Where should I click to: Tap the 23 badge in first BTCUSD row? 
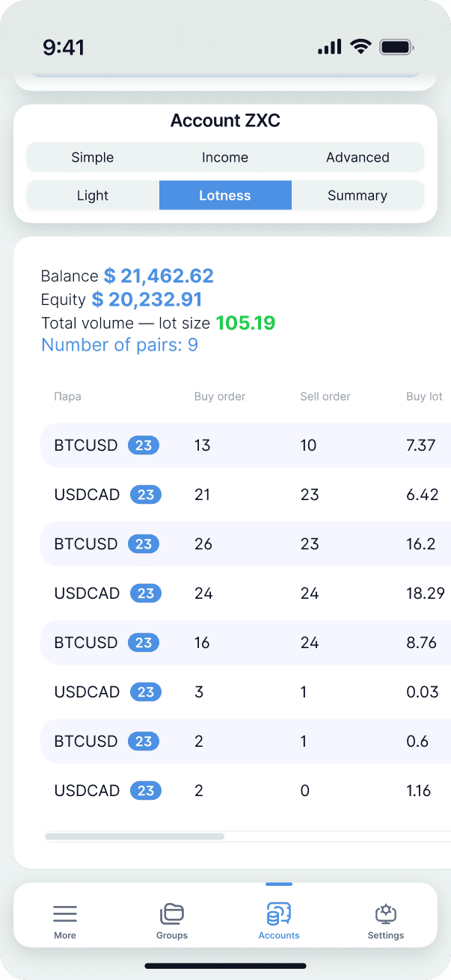coord(144,446)
